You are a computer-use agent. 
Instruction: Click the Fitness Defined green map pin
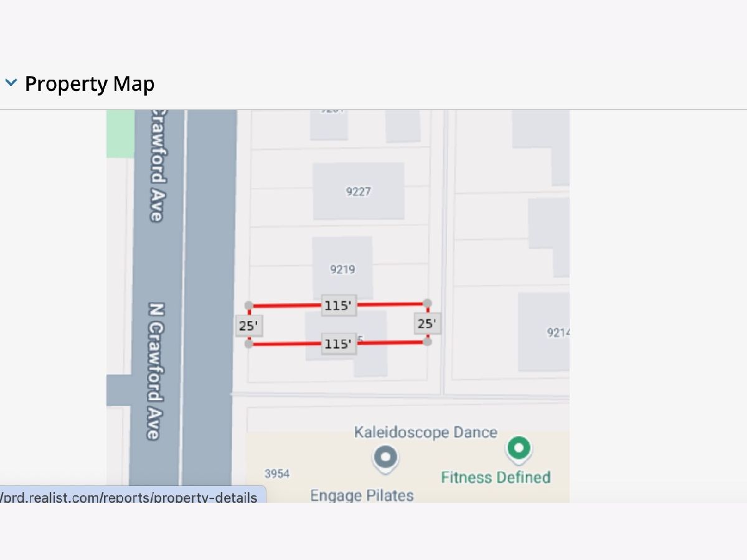coord(519,449)
